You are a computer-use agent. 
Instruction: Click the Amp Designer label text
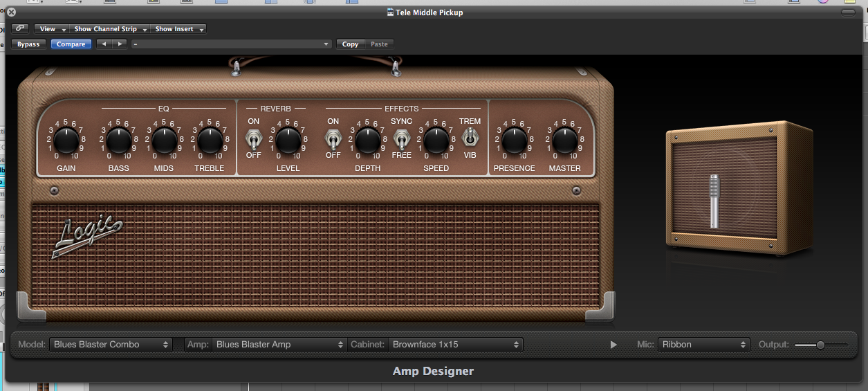(x=434, y=372)
